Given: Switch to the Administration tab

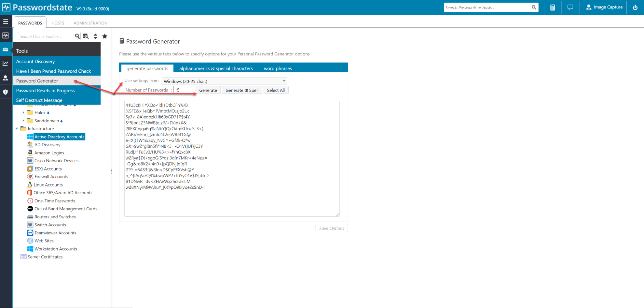Looking at the screenshot, I should point(90,23).
